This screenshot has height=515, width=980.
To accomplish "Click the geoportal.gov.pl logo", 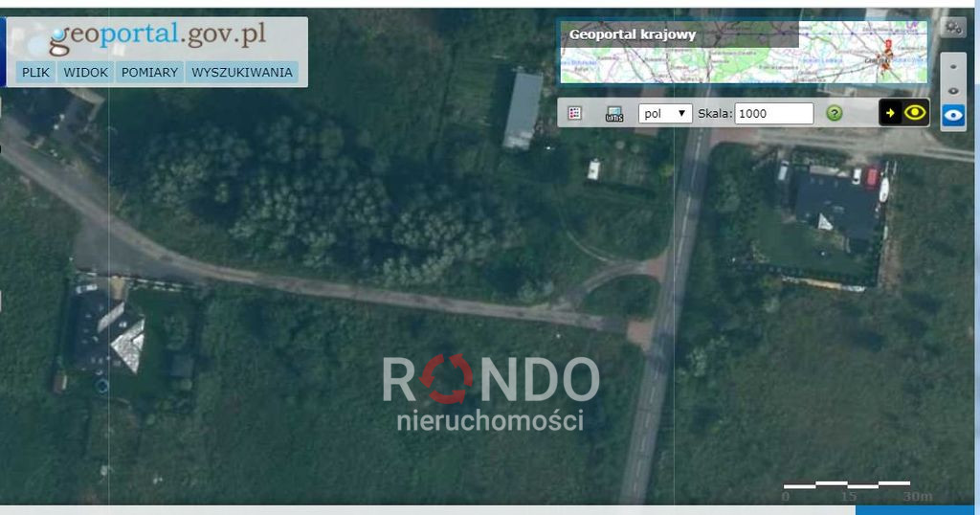I will (x=158, y=37).
